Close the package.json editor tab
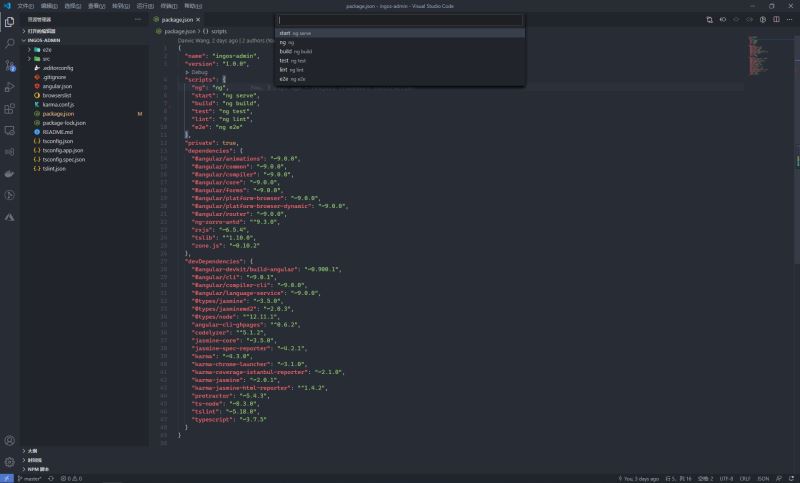The height and width of the screenshot is (483, 800). click(x=228, y=19)
